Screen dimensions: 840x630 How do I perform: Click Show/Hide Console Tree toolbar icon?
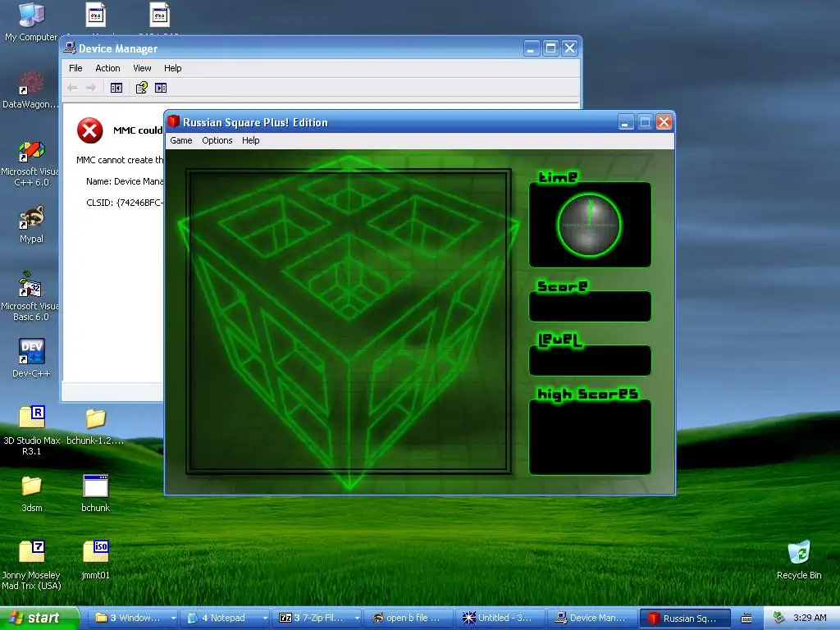[116, 88]
